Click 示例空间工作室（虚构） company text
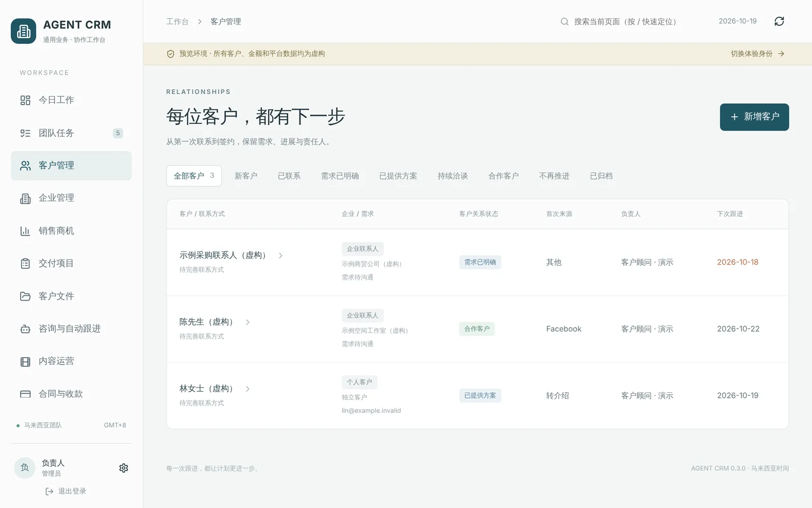The height and width of the screenshot is (508, 812). [376, 331]
